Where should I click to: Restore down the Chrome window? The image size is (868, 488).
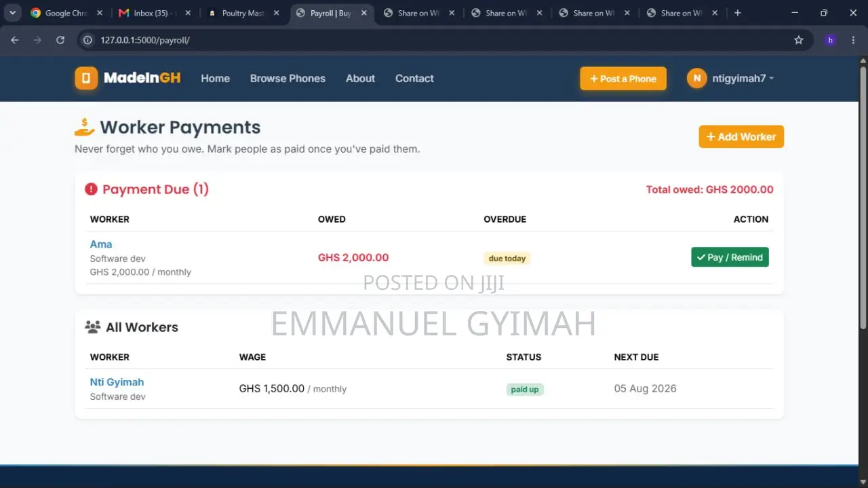[x=824, y=13]
